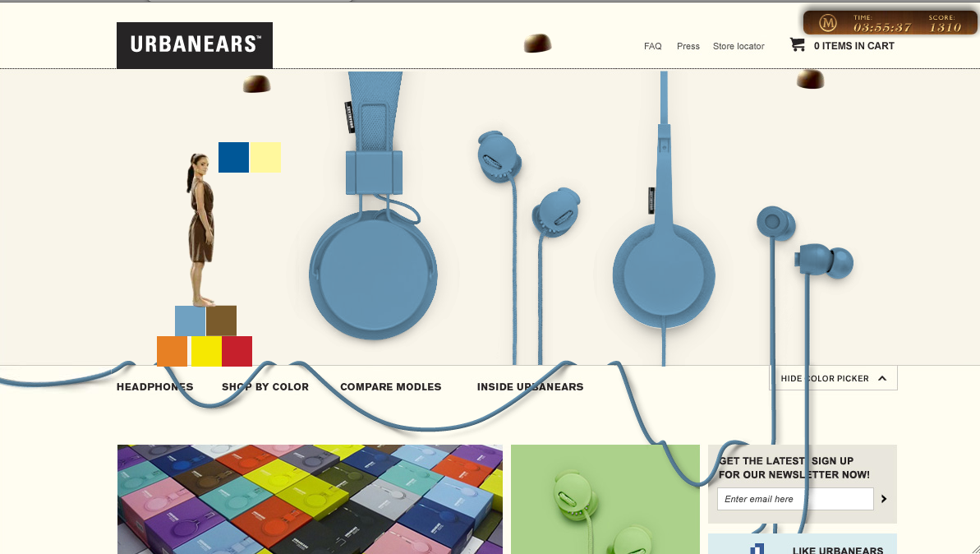980x554 pixels.
Task: Pick the orange color block
Action: (172, 352)
